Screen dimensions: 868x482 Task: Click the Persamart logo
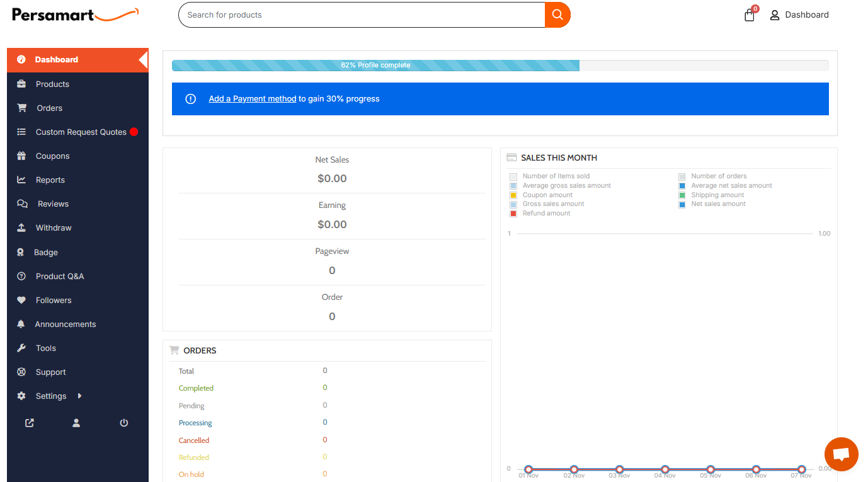pos(75,14)
